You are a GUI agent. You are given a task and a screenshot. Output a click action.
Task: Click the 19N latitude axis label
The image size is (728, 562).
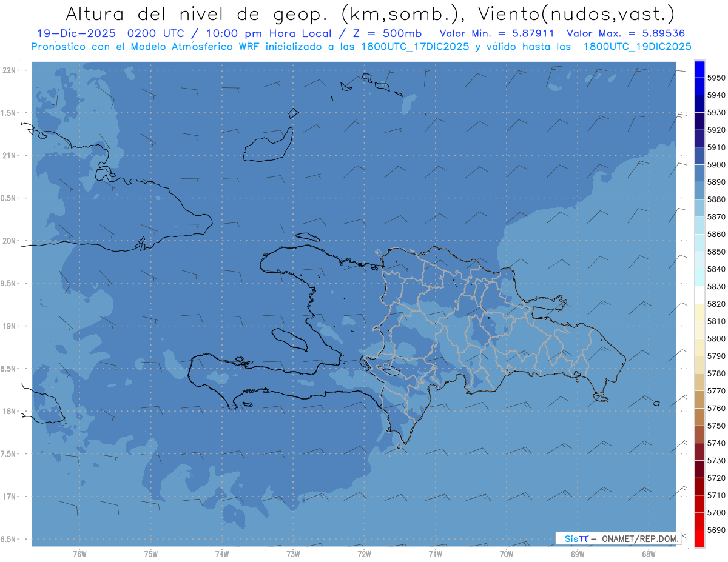pyautogui.click(x=9, y=326)
